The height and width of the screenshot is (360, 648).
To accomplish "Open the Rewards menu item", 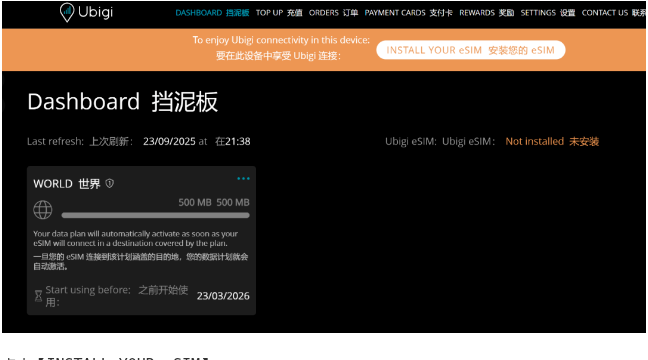I will (x=486, y=13).
